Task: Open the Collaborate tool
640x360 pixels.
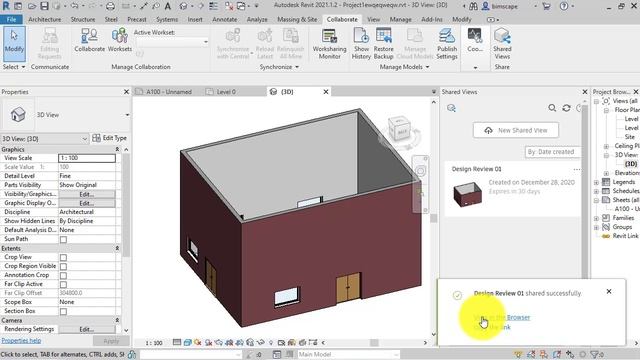Action: tap(89, 40)
